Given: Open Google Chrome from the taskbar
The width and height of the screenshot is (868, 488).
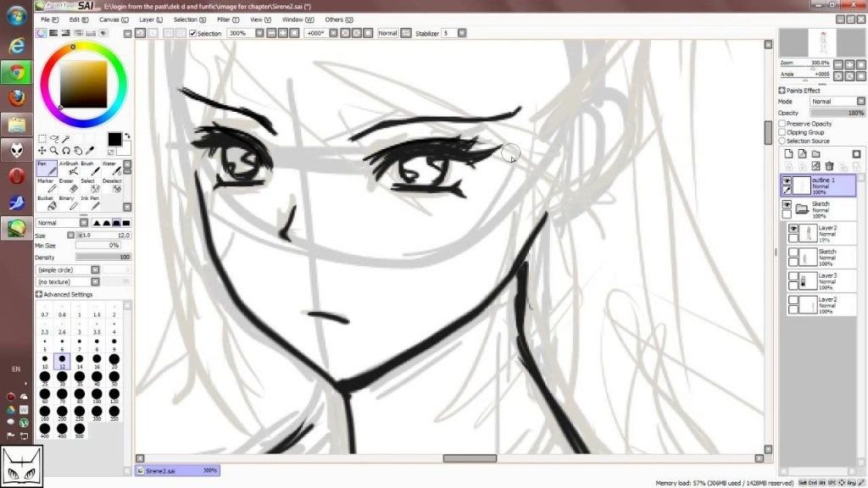Looking at the screenshot, I should (17, 73).
